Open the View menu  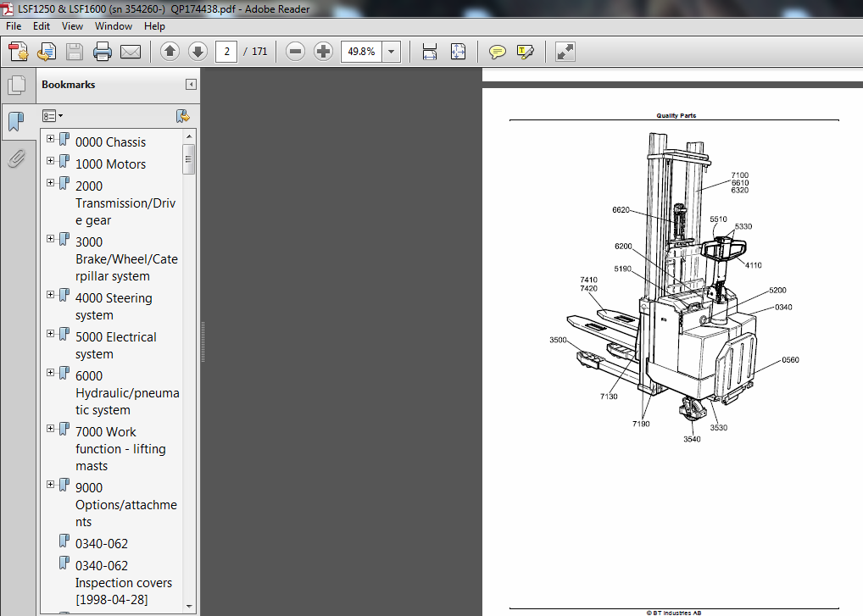click(72, 26)
